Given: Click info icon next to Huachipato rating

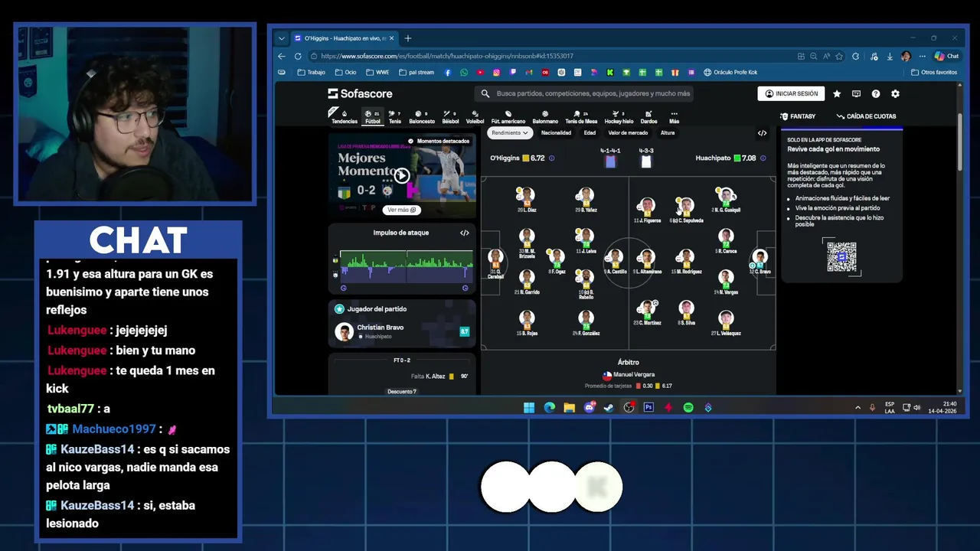Looking at the screenshot, I should (x=763, y=158).
